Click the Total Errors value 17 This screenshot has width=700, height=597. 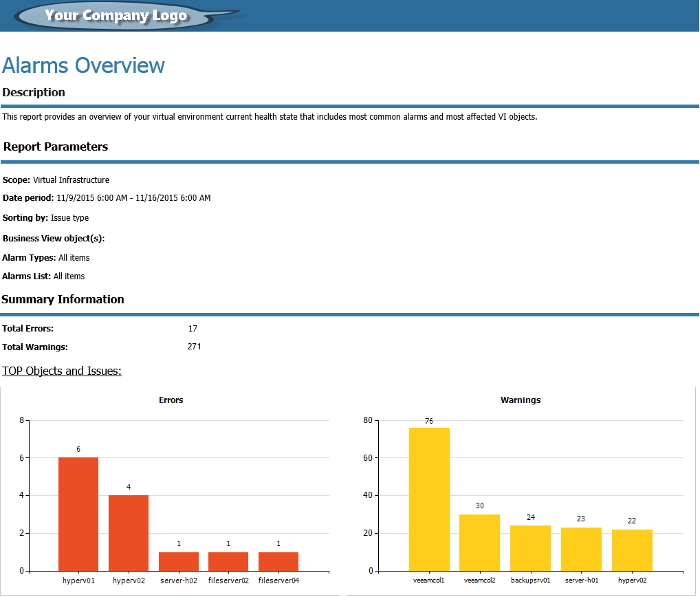point(193,329)
